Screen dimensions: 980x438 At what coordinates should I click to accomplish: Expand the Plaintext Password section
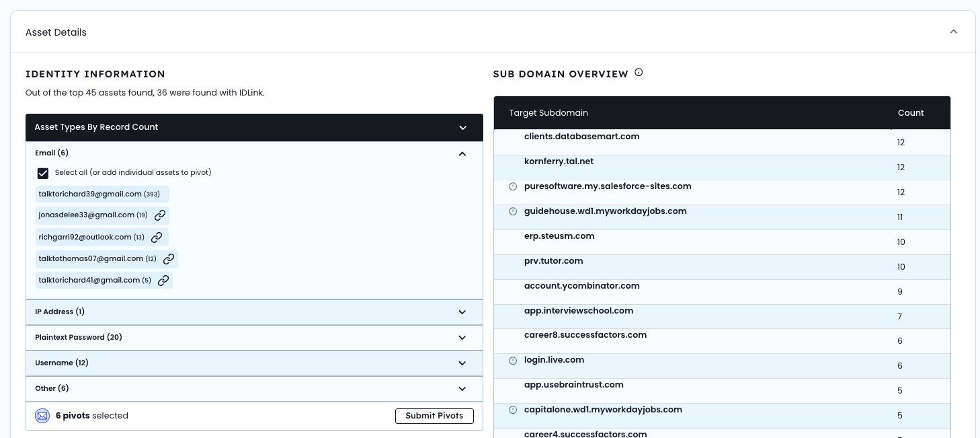pos(462,337)
